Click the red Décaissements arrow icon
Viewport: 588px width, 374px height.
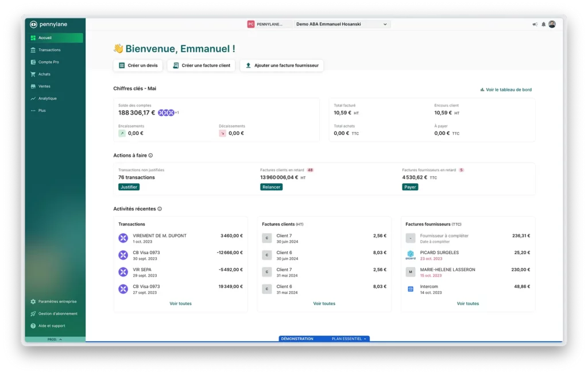coord(222,133)
